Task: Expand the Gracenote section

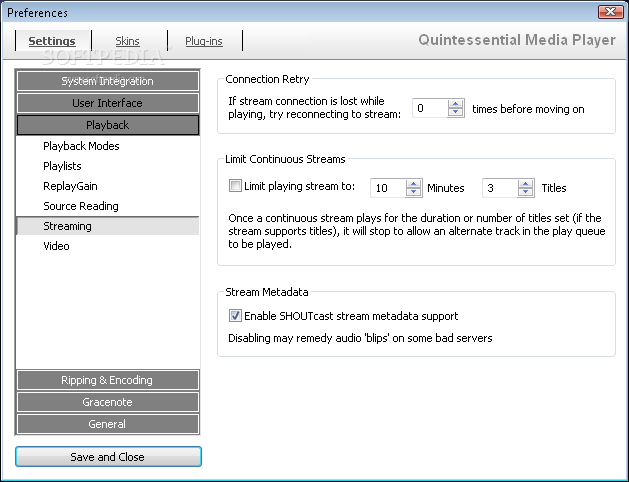Action: point(108,402)
